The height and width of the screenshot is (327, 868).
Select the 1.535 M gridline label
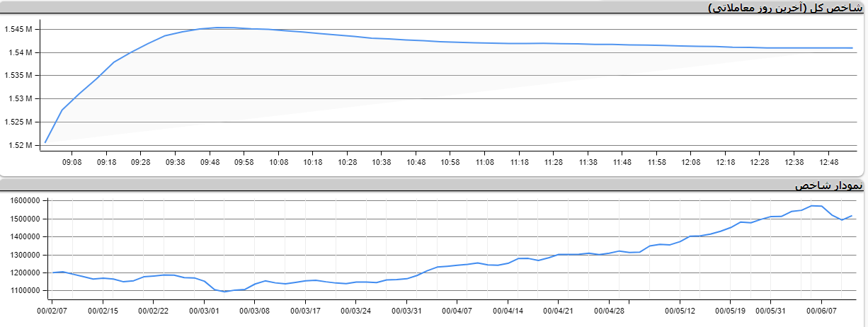pyautogui.click(x=19, y=76)
